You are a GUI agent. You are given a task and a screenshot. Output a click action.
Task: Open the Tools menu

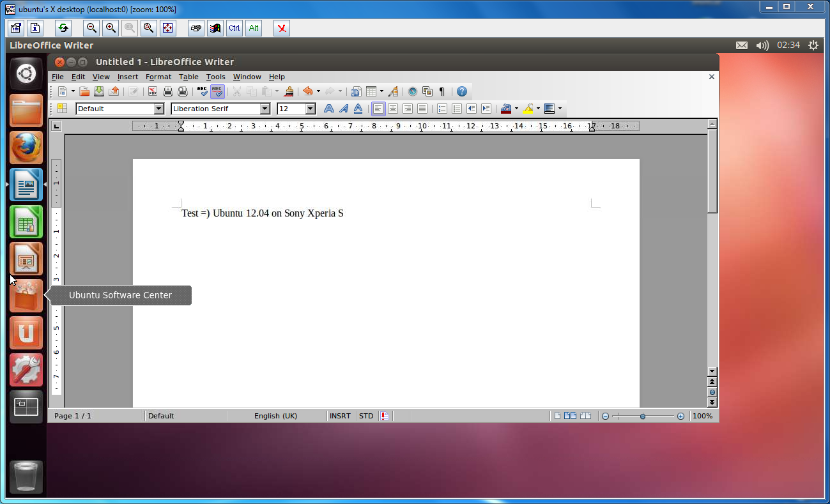(x=215, y=77)
